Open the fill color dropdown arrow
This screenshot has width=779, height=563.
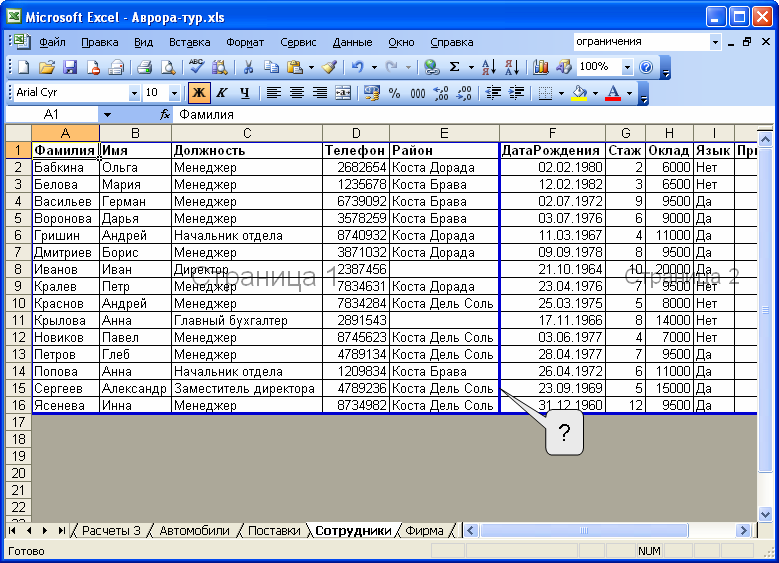click(x=595, y=93)
